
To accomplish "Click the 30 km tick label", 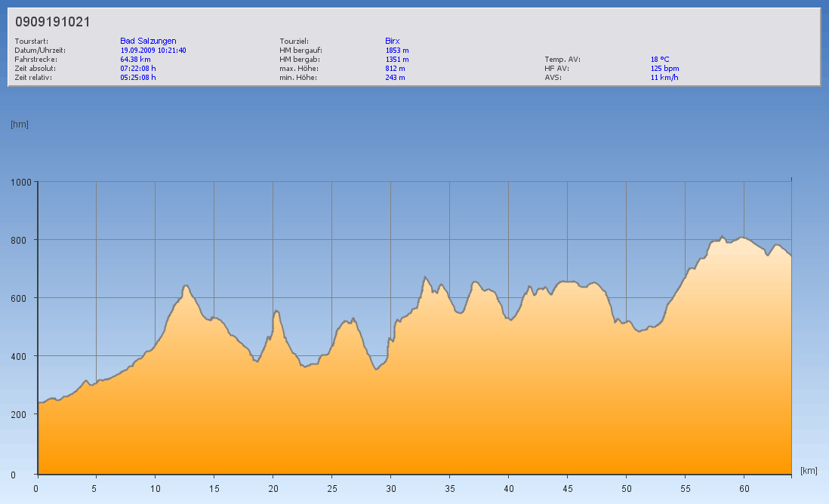I will coord(391,488).
